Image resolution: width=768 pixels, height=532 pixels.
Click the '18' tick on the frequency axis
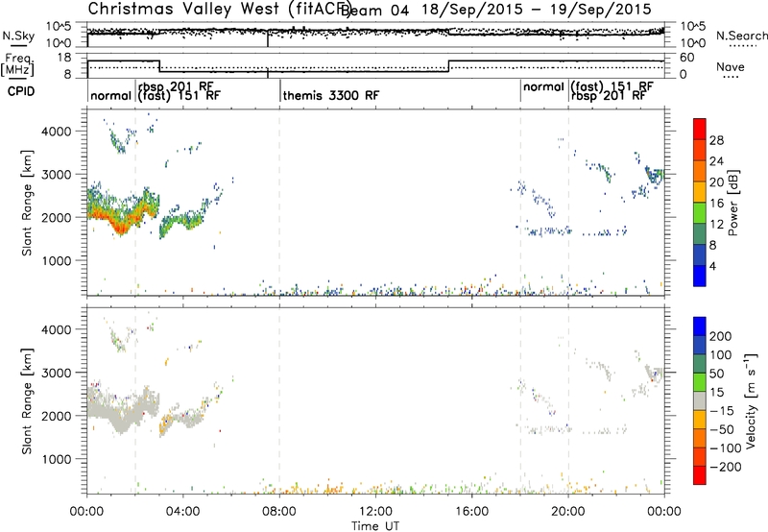point(64,58)
